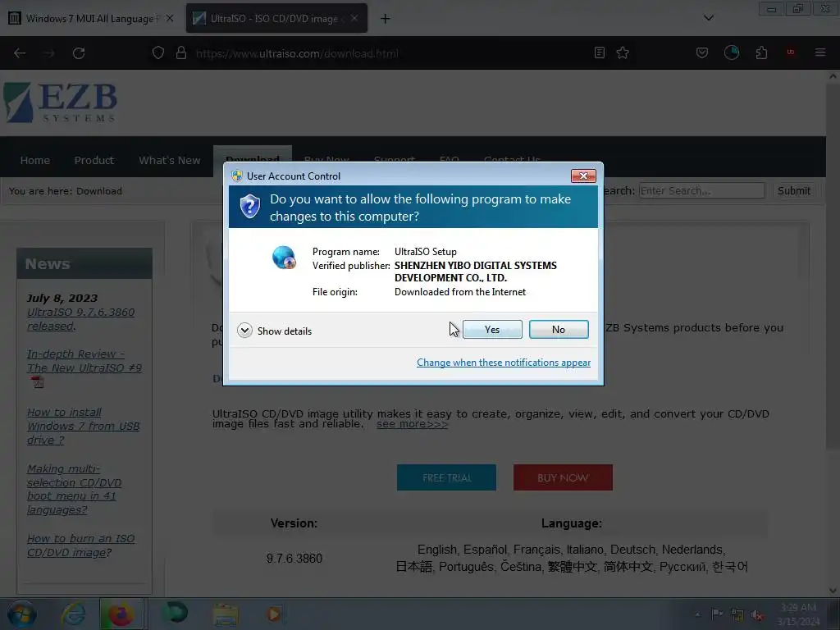Open 'How to burn an ISO CD/DVD image' link
Image resolution: width=840 pixels, height=630 pixels.
pos(80,546)
